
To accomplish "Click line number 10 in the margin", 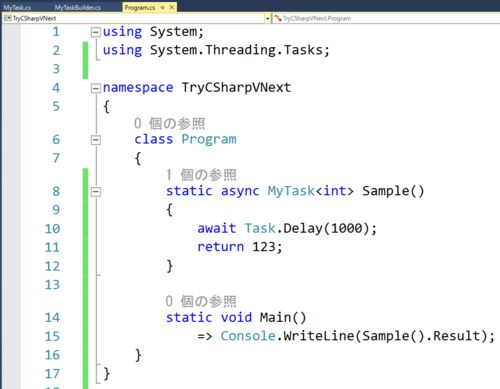I will click(52, 229).
